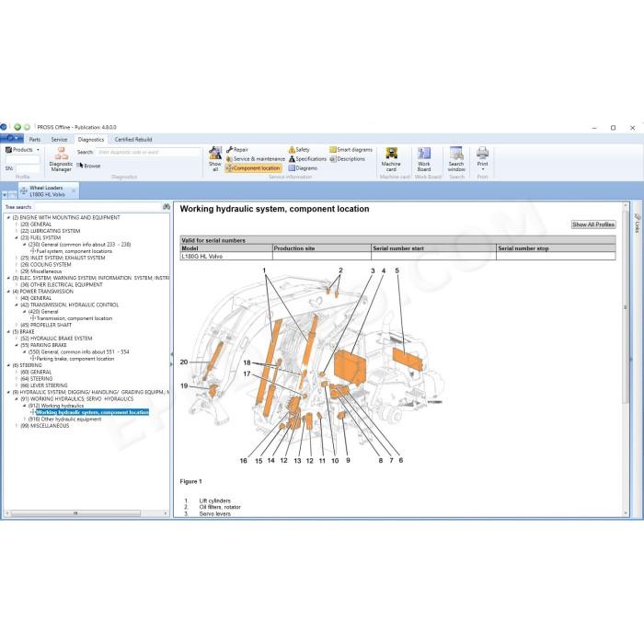Collapse the (5) BRAKE node
Viewport: 644px width, 644px height.
8,332
